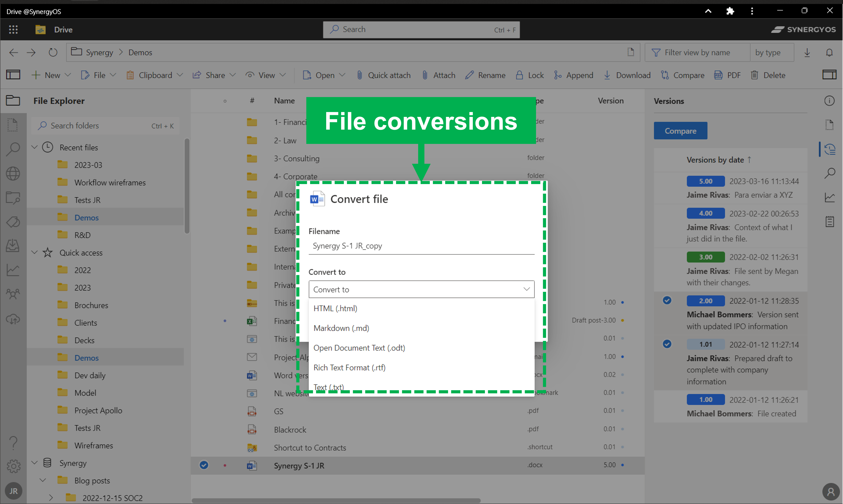Expand the New dropdown menu

coord(68,75)
